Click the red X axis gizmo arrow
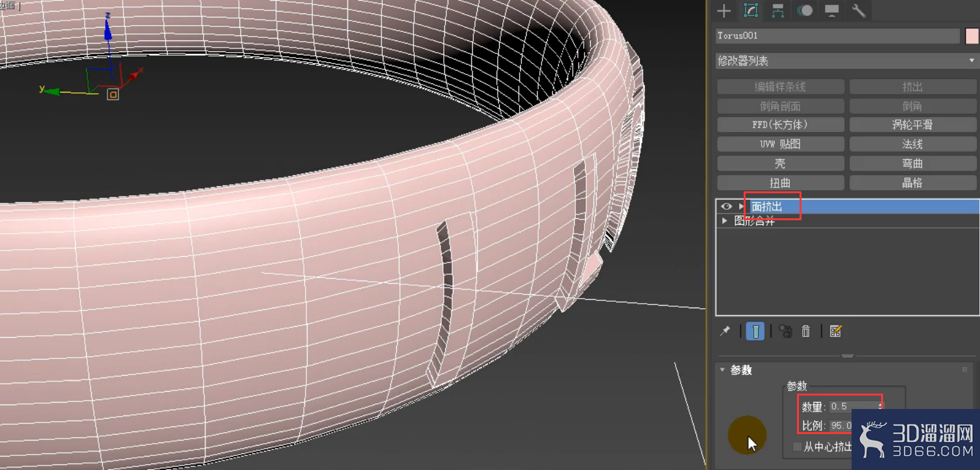This screenshot has height=470, width=980. (x=134, y=76)
